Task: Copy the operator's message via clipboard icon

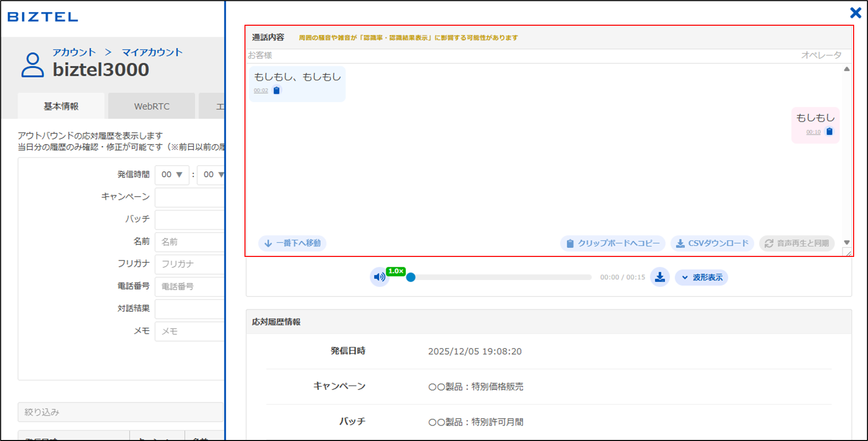Action: coord(829,132)
